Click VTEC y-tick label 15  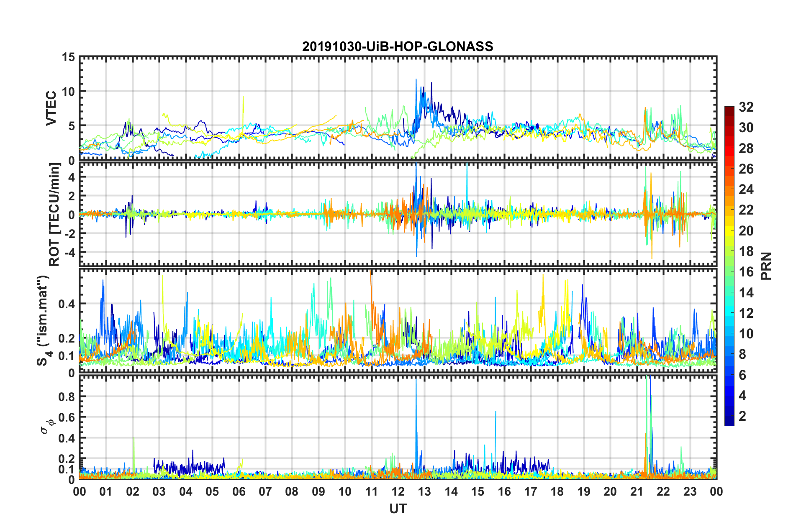pyautogui.click(x=68, y=57)
